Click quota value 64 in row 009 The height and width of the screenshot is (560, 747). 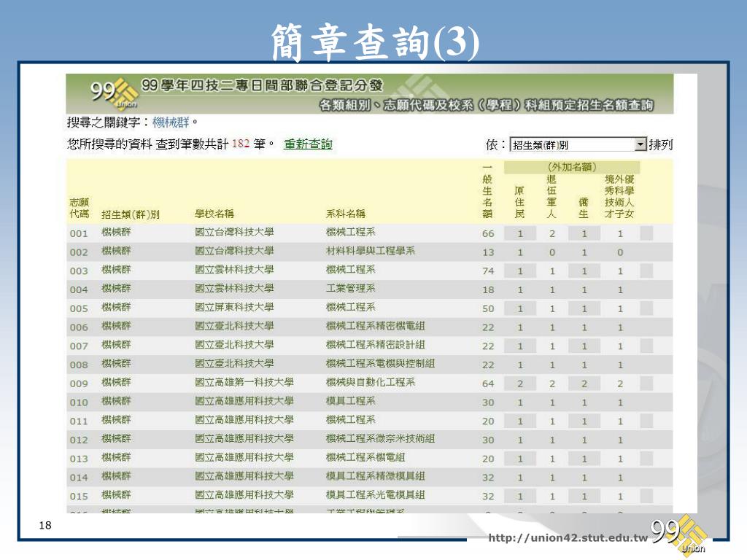488,384
